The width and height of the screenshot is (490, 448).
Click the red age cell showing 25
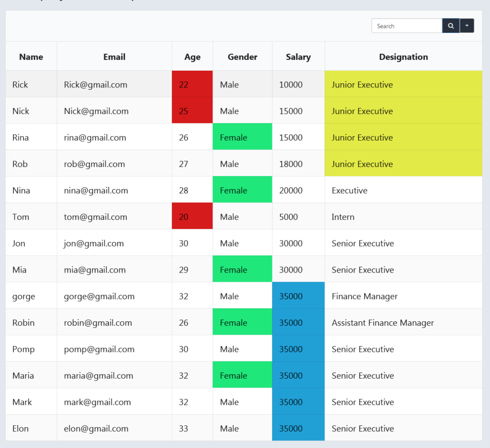pyautogui.click(x=192, y=110)
